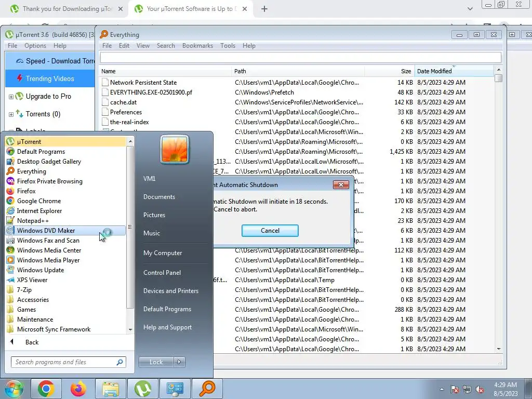Show hidden tray icons arrow
This screenshot has width=532, height=399.
(x=442, y=390)
